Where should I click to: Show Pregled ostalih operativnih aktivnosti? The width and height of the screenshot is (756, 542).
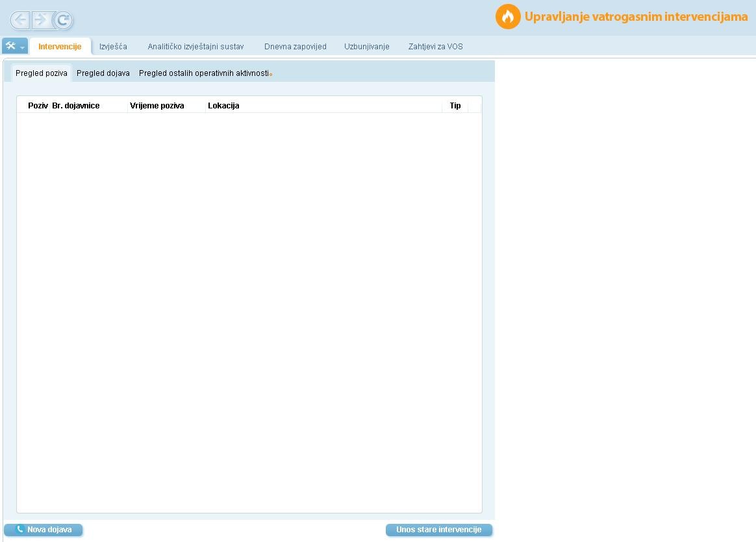pyautogui.click(x=204, y=73)
